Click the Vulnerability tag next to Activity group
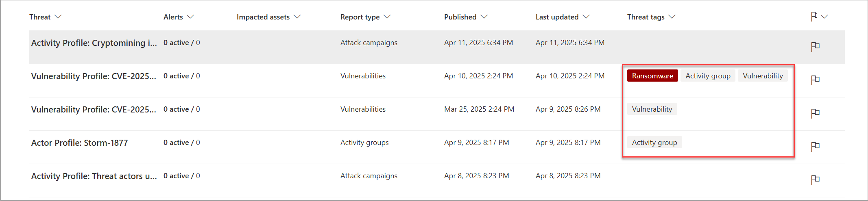The width and height of the screenshot is (868, 201). (763, 76)
